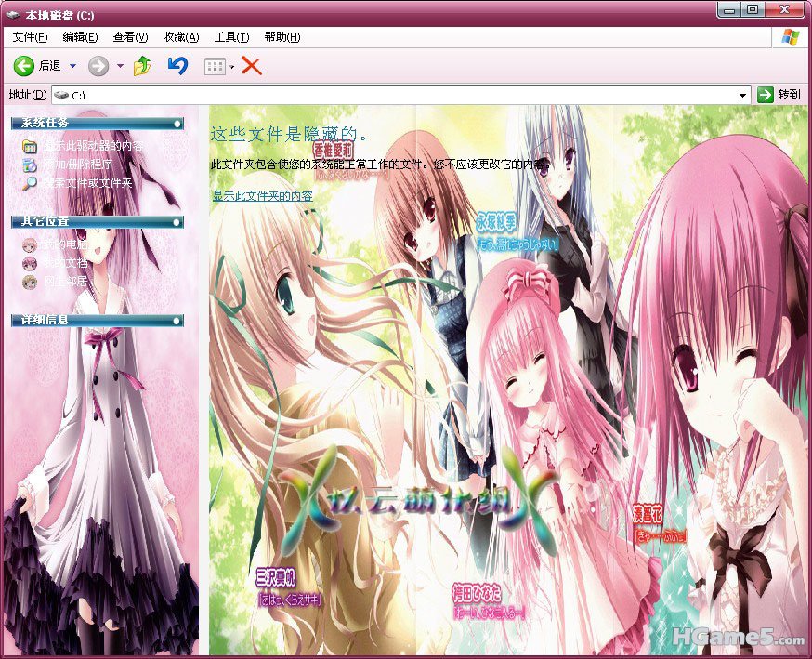Click inside the address field showing C:\
Image resolution: width=812 pixels, height=659 pixels.
click(x=372, y=95)
